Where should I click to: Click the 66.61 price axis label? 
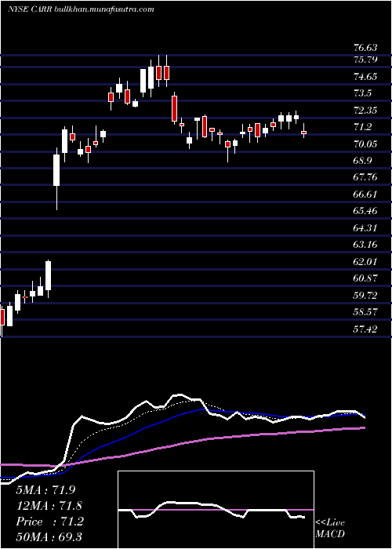coord(366,195)
